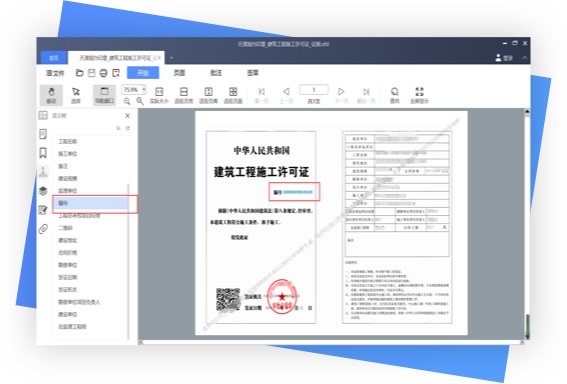Go to the previous page
Screen dimensions: 567x384
[x=286, y=95]
